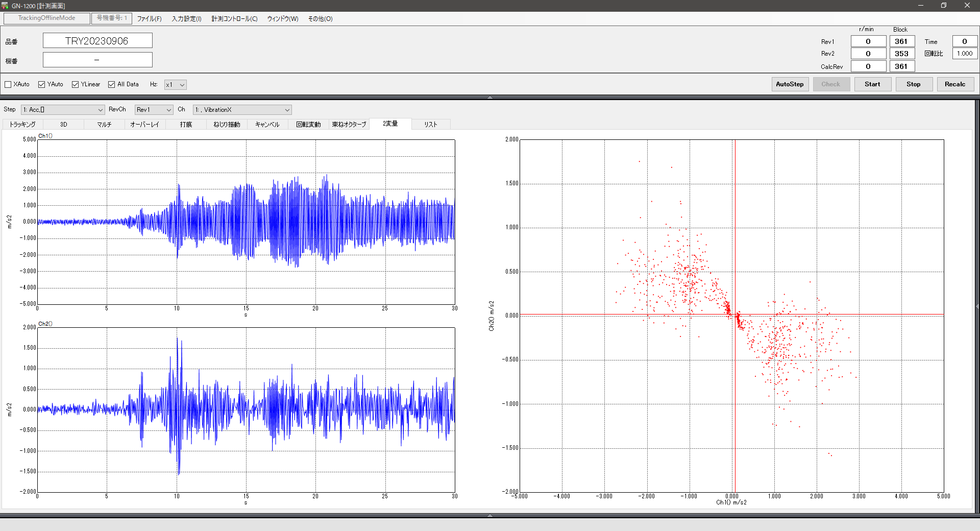Image resolution: width=980 pixels, height=531 pixels.
Task: Open the ファイル(F) menu
Action: click(x=149, y=19)
